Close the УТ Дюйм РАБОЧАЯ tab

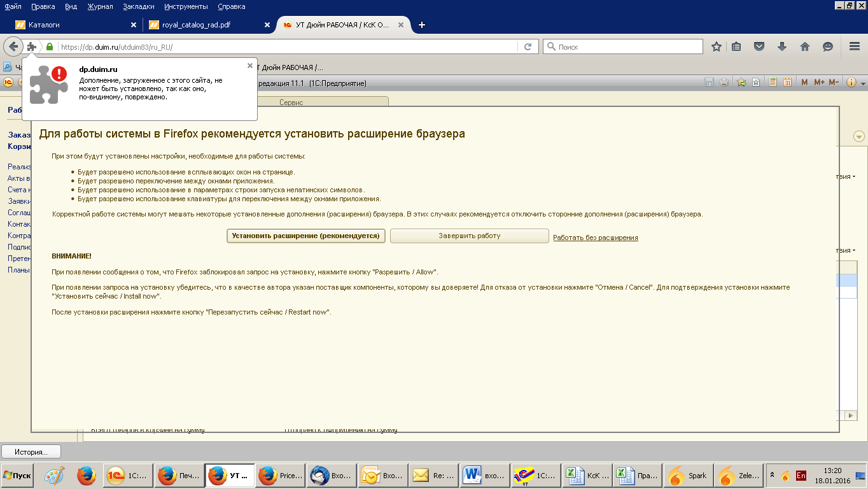click(x=400, y=25)
